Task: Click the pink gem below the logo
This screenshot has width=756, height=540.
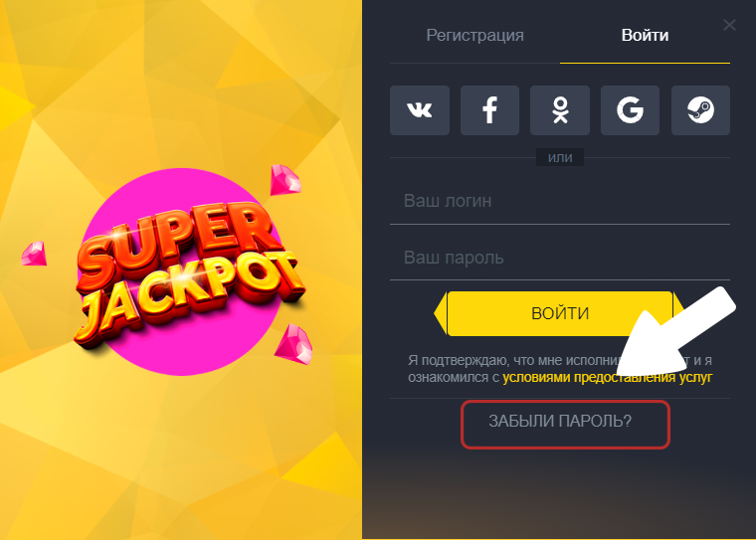Action: 293,344
